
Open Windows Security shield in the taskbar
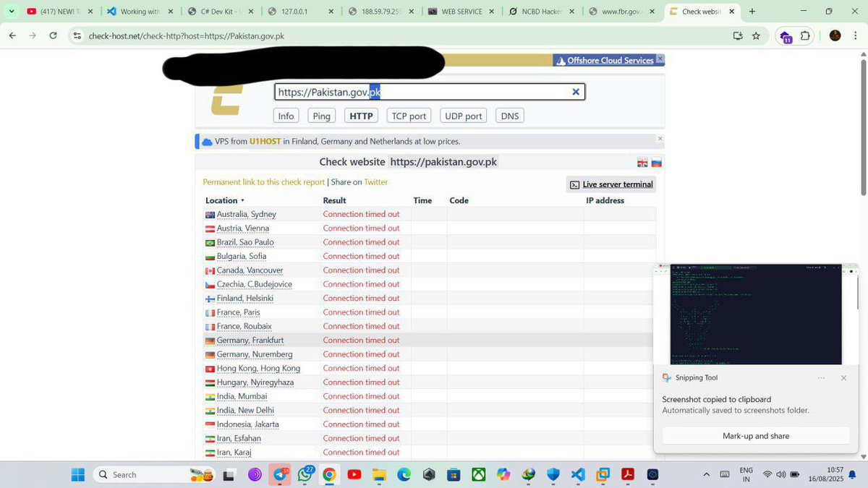[553, 475]
